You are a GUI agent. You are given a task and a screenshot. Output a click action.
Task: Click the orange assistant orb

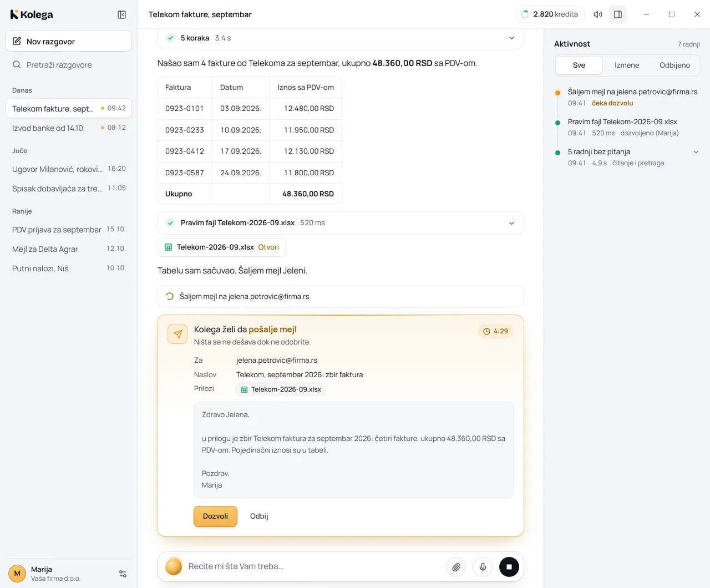[x=174, y=566]
